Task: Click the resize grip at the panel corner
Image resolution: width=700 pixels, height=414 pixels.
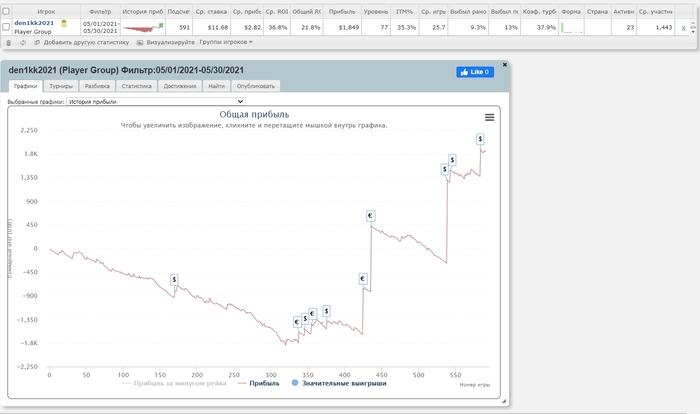Action: tap(504, 401)
